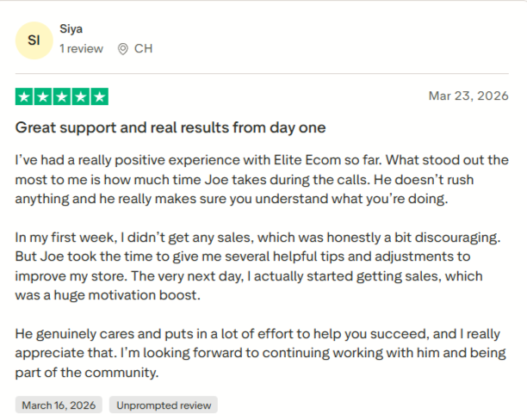
Task: Click the phrase part of the community
Action: tap(87, 373)
